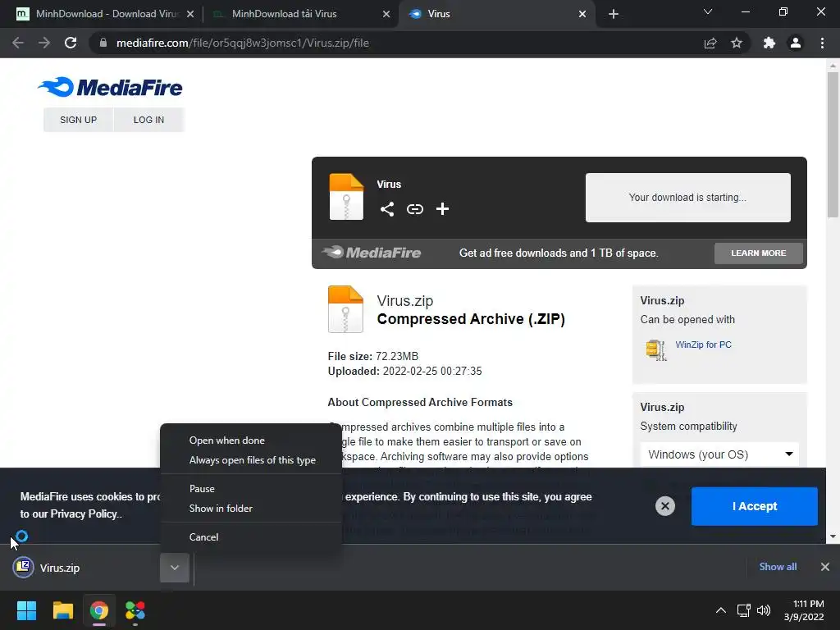Close the first MinhDownload tab

[x=190, y=14]
